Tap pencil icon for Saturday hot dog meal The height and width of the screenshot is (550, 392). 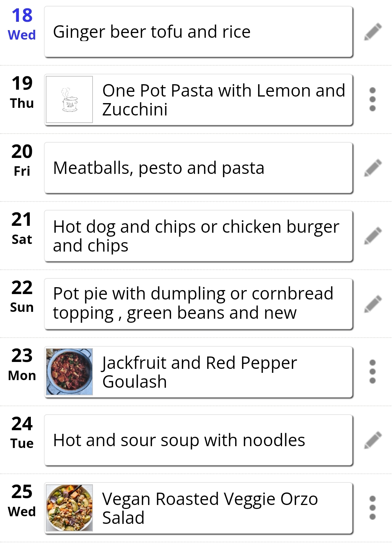click(373, 236)
